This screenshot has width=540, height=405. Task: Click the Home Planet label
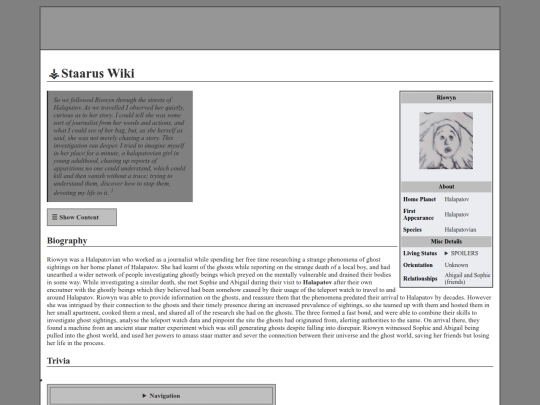[419, 199]
